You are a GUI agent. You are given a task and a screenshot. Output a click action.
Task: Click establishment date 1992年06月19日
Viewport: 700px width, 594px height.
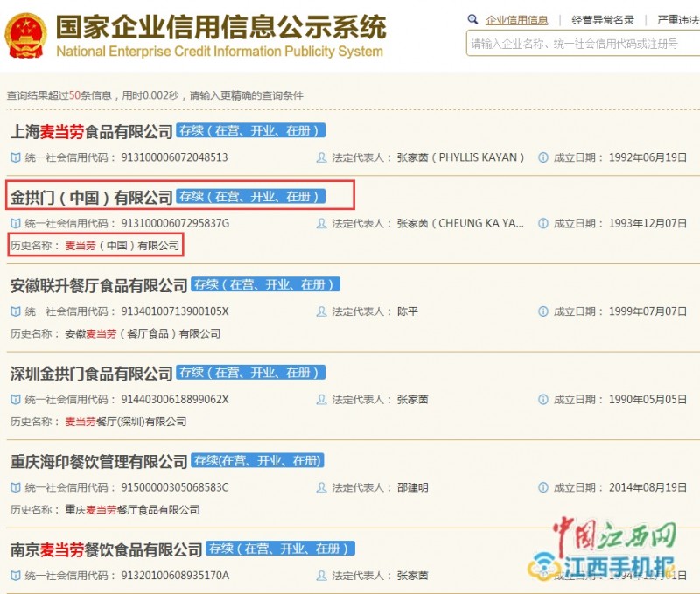[647, 157]
